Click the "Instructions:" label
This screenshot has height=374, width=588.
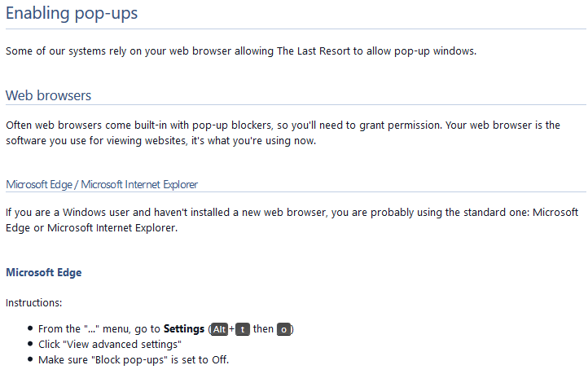[33, 302]
